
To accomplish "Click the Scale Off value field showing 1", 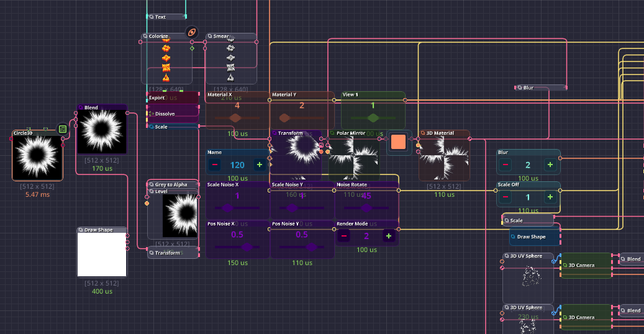I will coord(528,197).
